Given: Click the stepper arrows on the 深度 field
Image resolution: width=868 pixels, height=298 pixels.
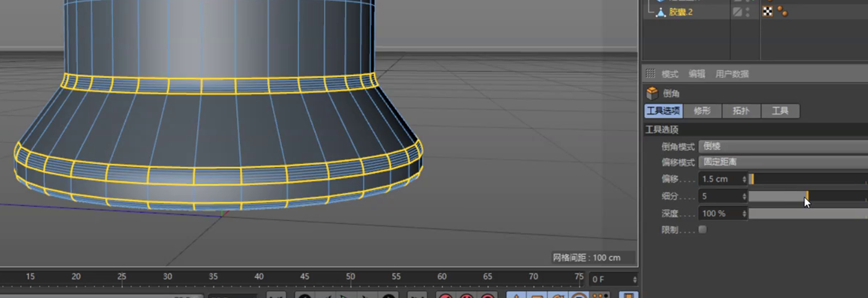Looking at the screenshot, I should coord(744,213).
